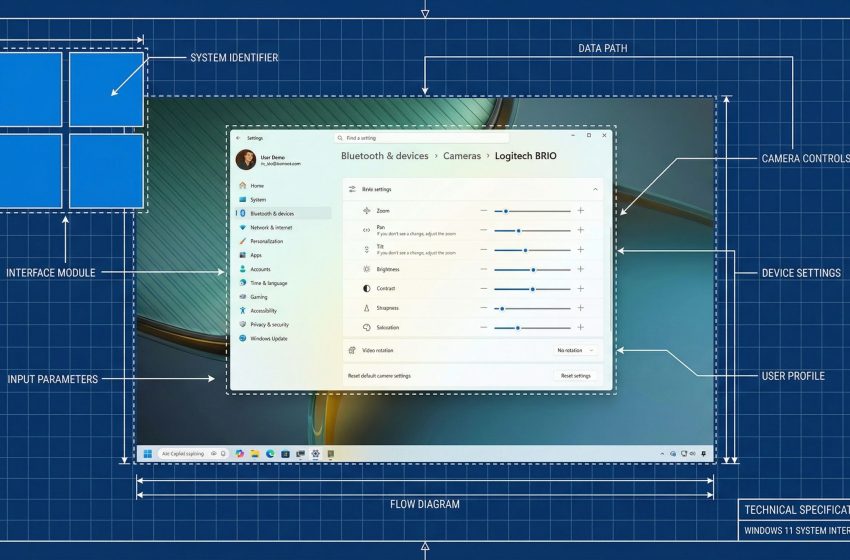
Task: Increase Zoom with the plus button
Action: click(581, 210)
